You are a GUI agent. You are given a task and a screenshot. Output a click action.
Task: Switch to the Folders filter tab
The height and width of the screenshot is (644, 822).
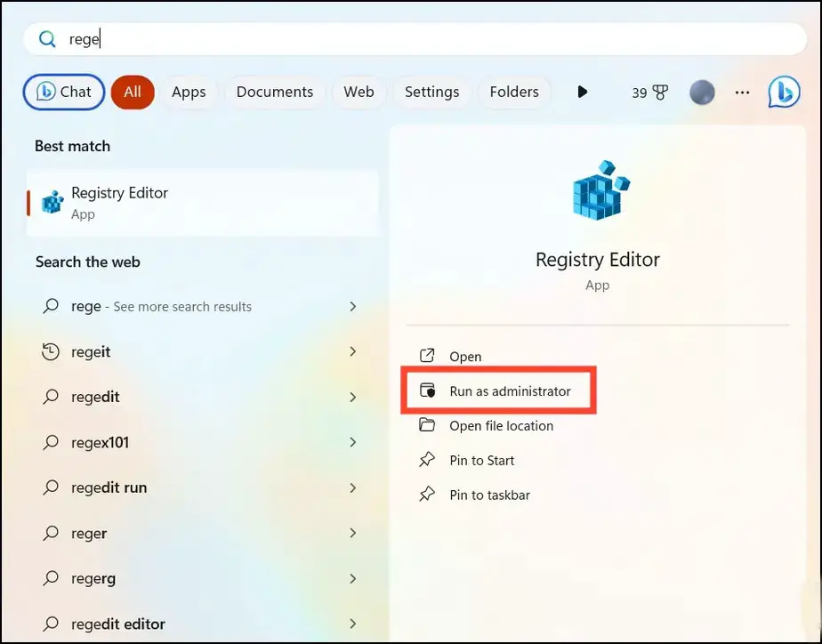click(x=514, y=93)
